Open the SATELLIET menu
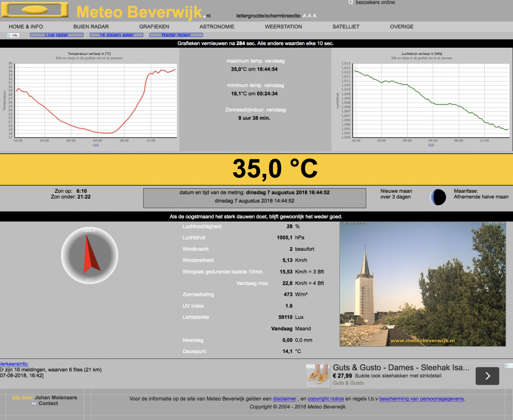 pyautogui.click(x=346, y=27)
